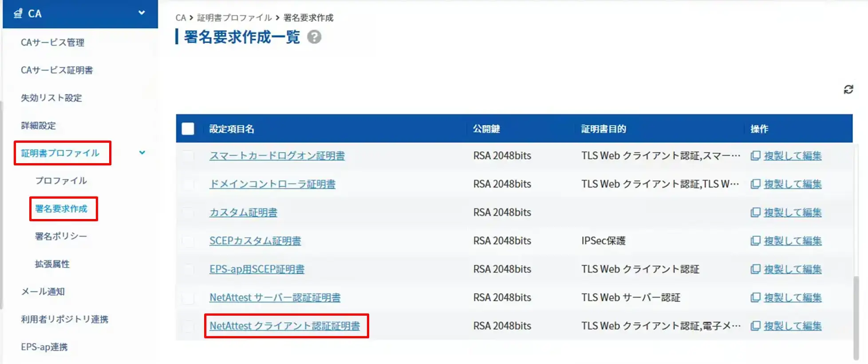Click the copy icon for SCEPカスタム証明書 row
The image size is (868, 364).
click(x=755, y=241)
